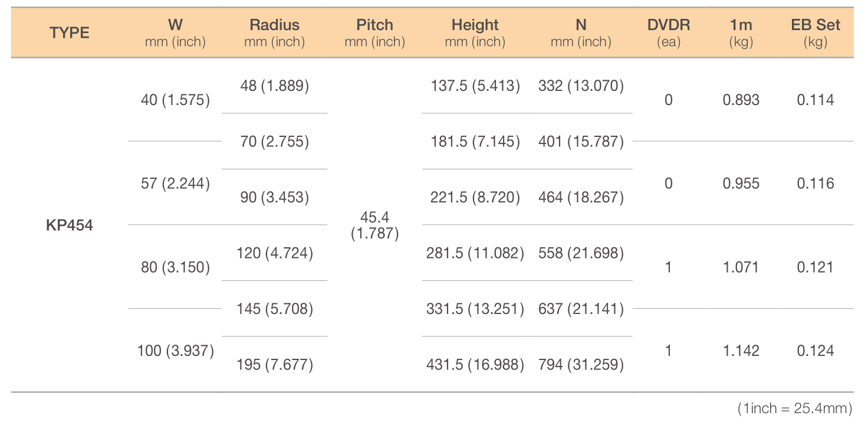
Task: Select the KP454 type cell
Action: tap(70, 225)
